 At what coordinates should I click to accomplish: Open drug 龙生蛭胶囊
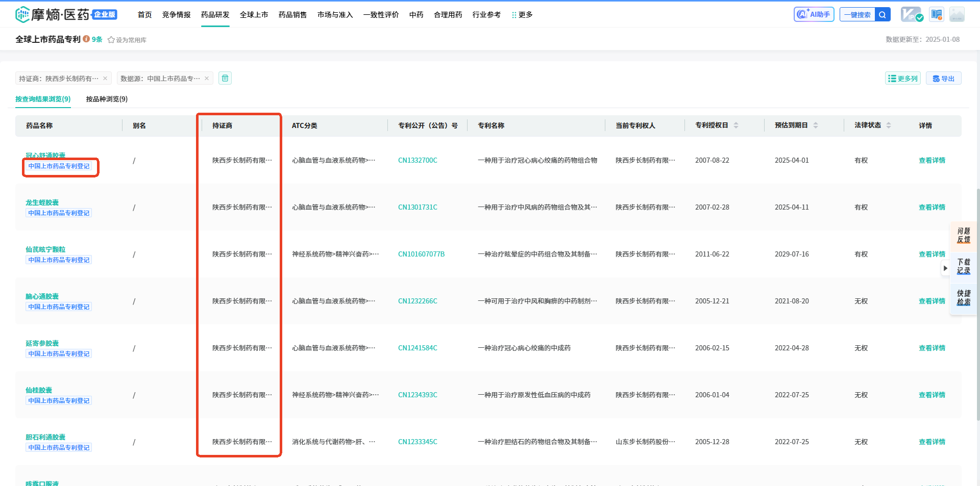pos(42,202)
